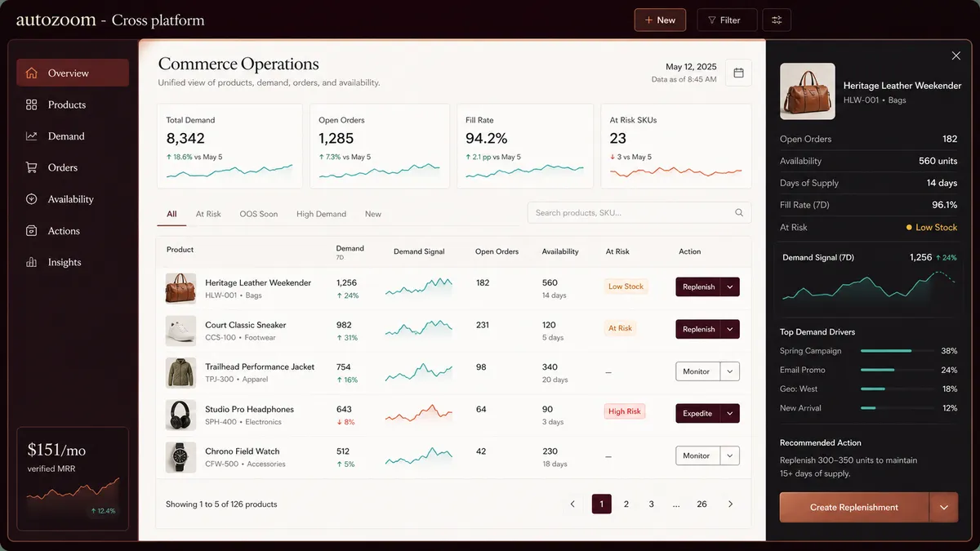980x551 pixels.
Task: Click Monitor for Chrono Field Watch
Action: tap(698, 455)
